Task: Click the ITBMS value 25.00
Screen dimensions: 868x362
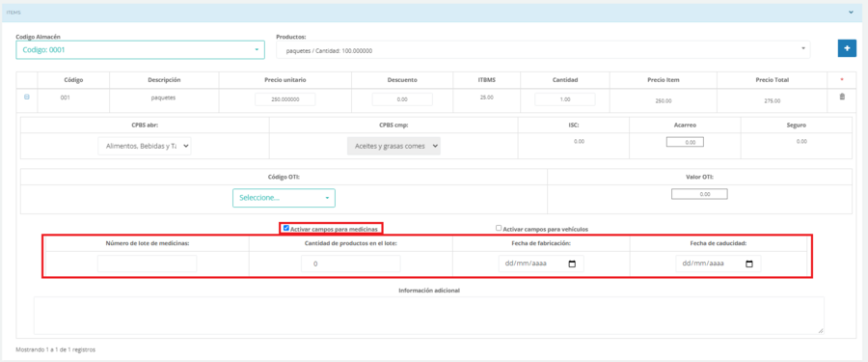Action: 487,97
